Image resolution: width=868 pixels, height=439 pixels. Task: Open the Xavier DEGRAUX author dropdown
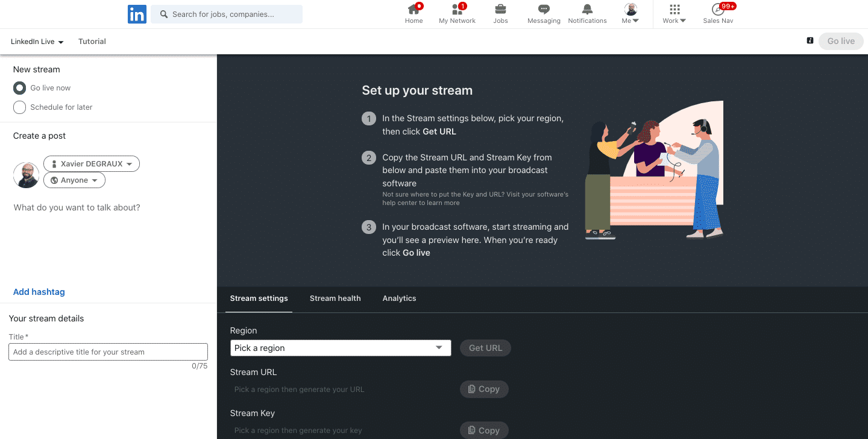(92, 164)
